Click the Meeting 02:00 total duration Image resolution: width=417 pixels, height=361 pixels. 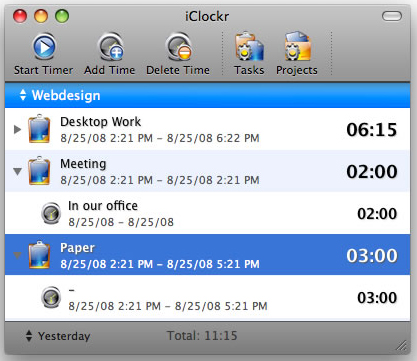(371, 172)
